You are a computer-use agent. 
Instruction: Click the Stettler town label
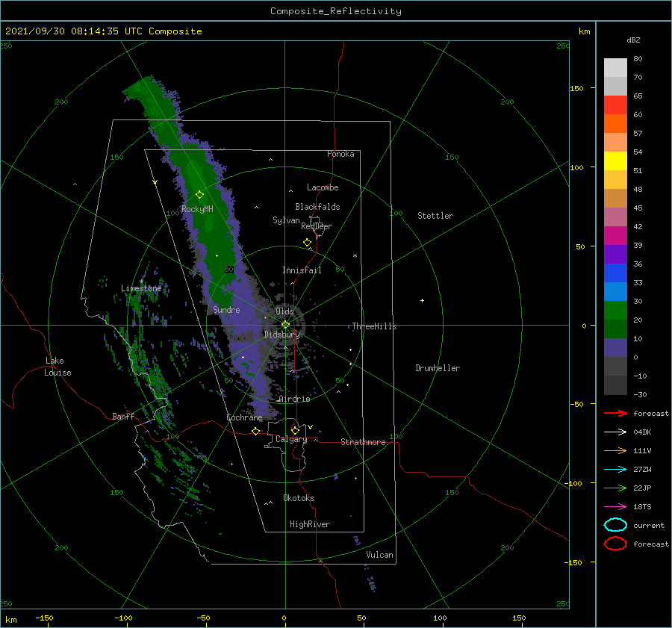click(435, 216)
